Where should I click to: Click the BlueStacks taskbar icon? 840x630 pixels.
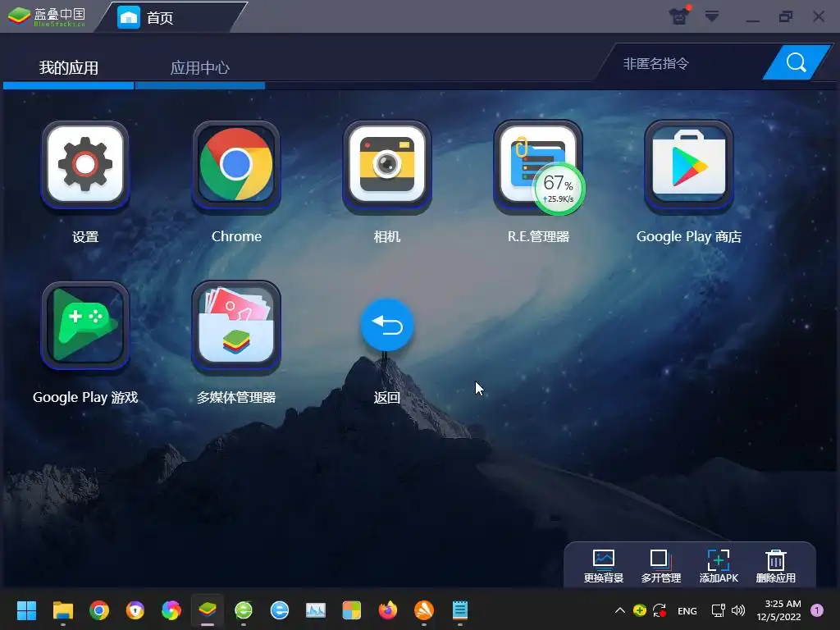(208, 610)
